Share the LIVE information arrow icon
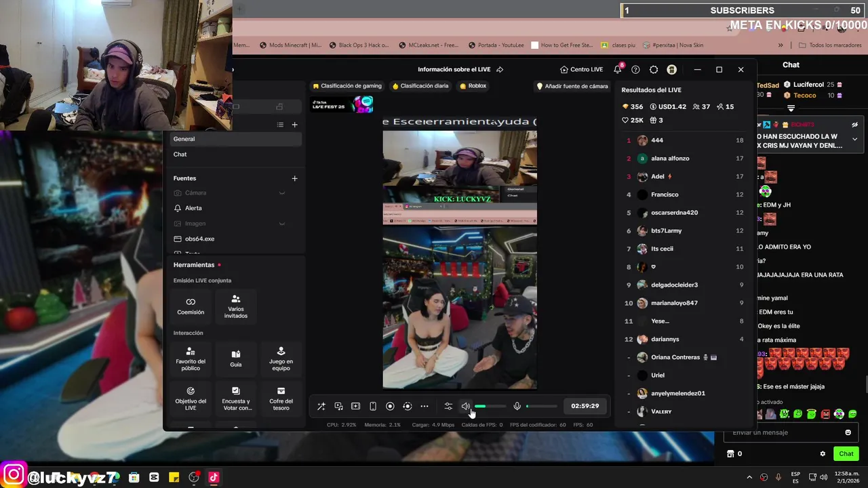 pos(500,70)
